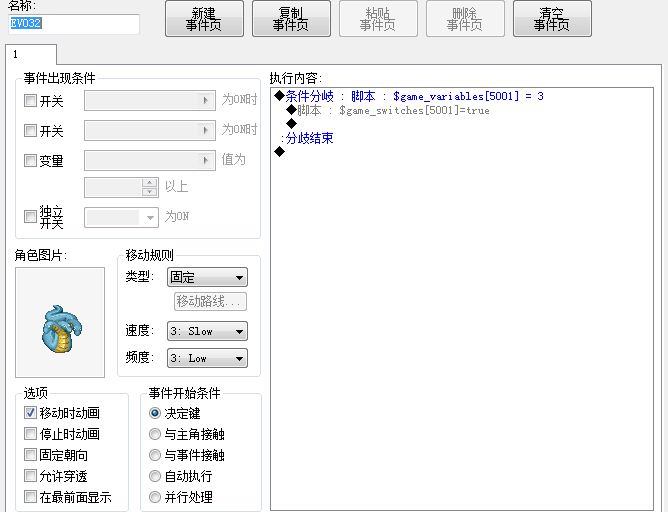Click the 名称 field containing EV032
Image resolution: width=668 pixels, height=512 pixels.
tap(74, 23)
